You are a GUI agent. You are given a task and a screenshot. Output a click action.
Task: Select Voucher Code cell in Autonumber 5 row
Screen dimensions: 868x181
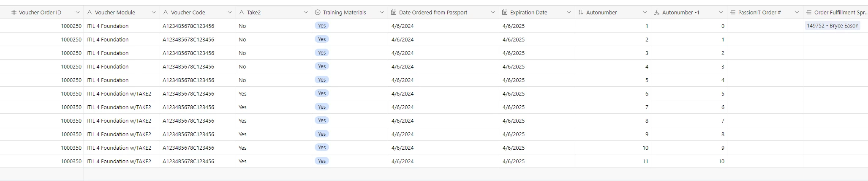(x=188, y=80)
